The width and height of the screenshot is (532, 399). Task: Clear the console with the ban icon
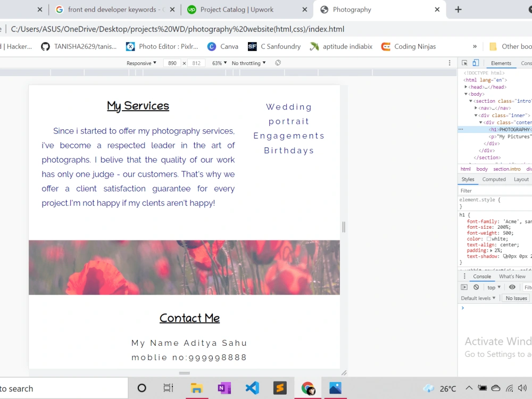476,287
